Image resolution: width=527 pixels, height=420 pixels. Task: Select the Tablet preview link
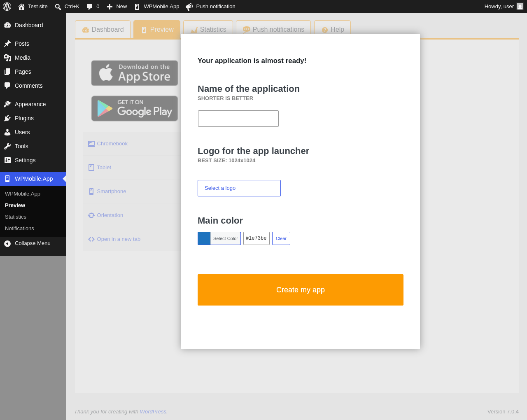(x=104, y=168)
